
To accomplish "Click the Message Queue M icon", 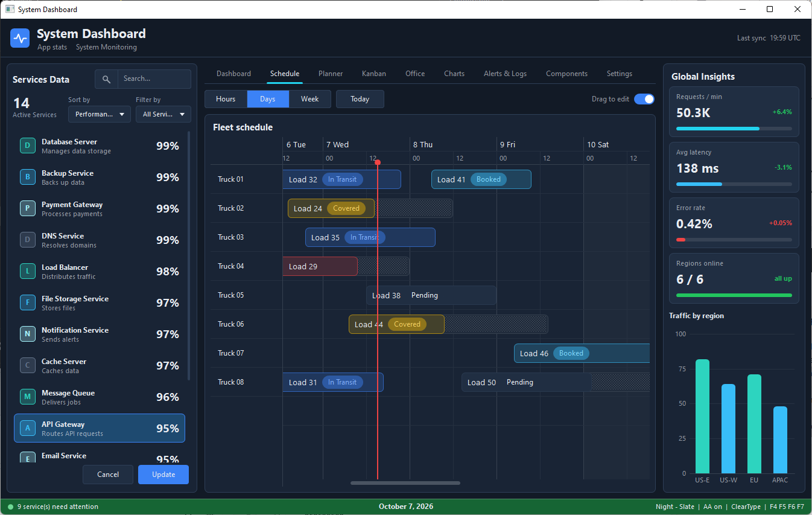I will [28, 397].
